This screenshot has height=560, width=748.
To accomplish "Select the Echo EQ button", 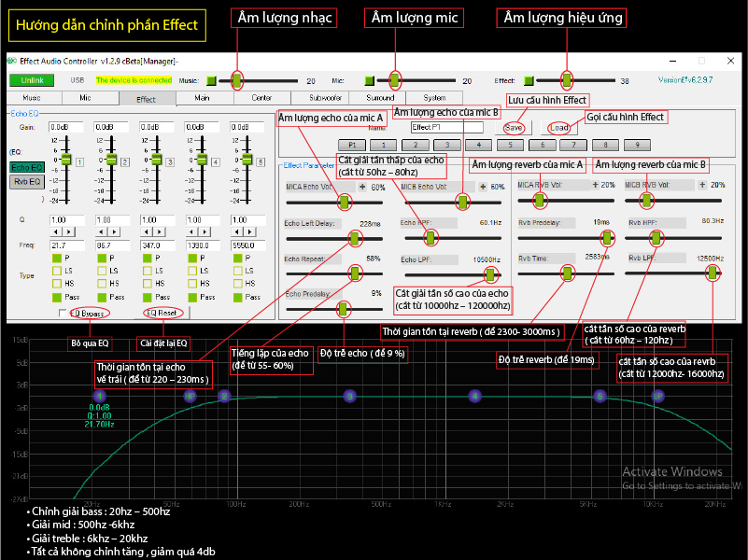I will pos(27,167).
